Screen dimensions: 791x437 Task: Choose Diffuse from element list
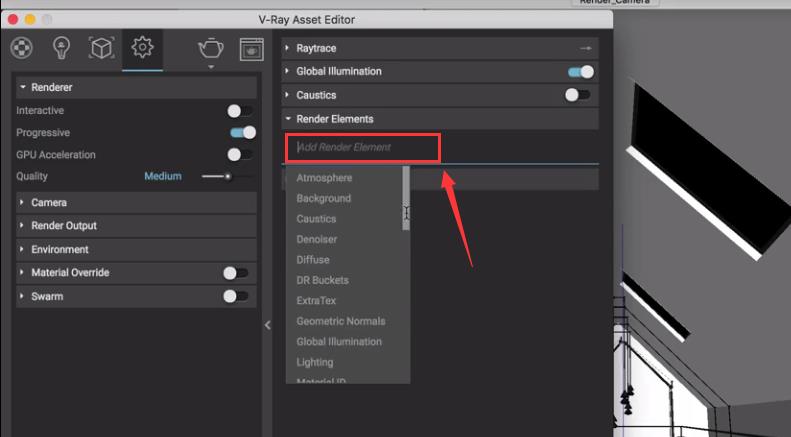point(313,259)
